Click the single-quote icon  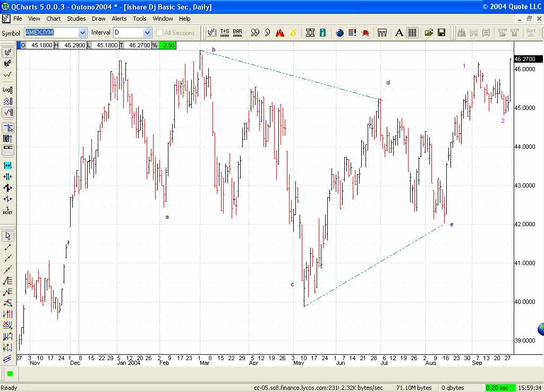click(268, 32)
